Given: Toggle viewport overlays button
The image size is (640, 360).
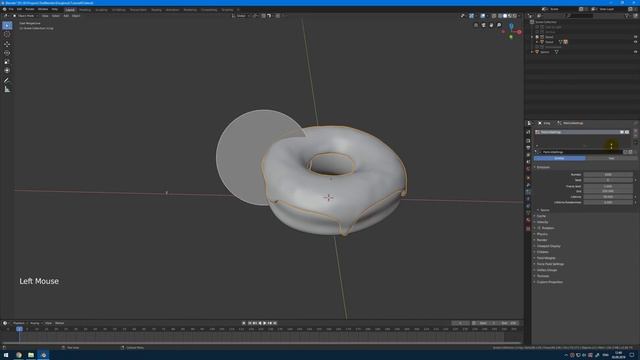Looking at the screenshot, I should coord(483,16).
